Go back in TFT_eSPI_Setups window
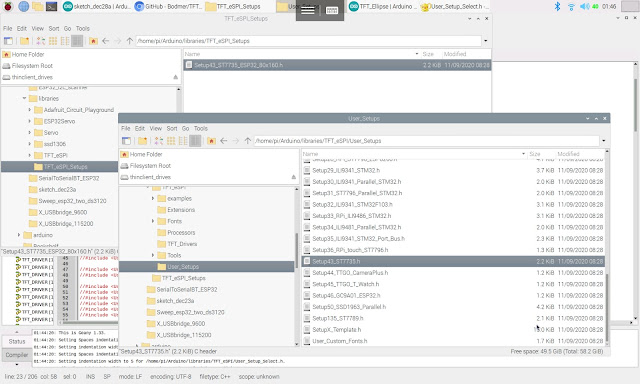 105,41
